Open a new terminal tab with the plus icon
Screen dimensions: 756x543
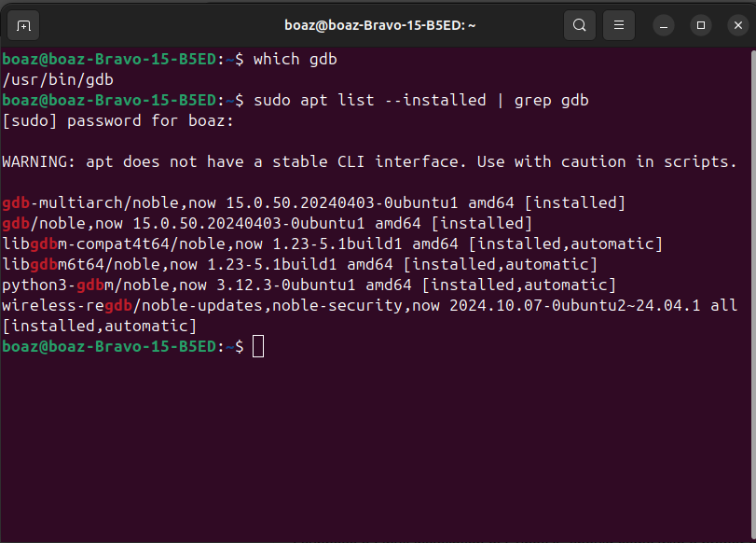point(23,25)
